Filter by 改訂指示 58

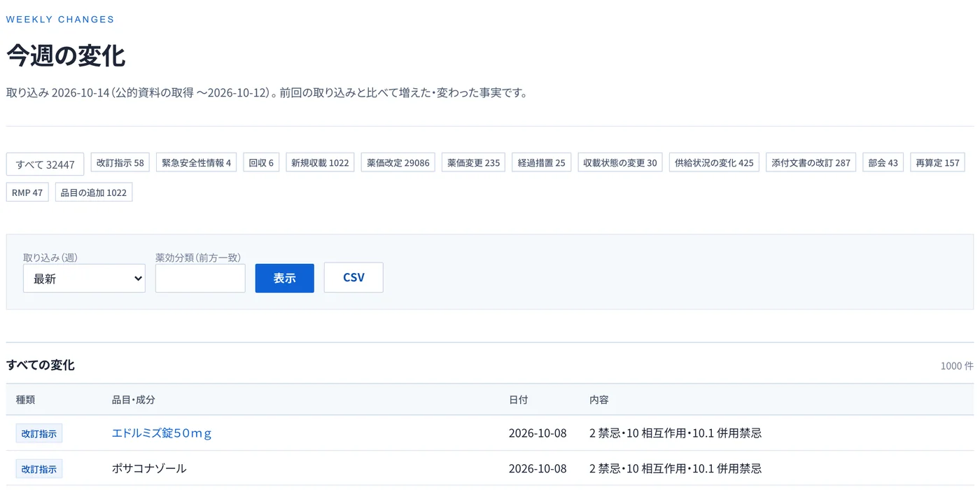pyautogui.click(x=120, y=162)
